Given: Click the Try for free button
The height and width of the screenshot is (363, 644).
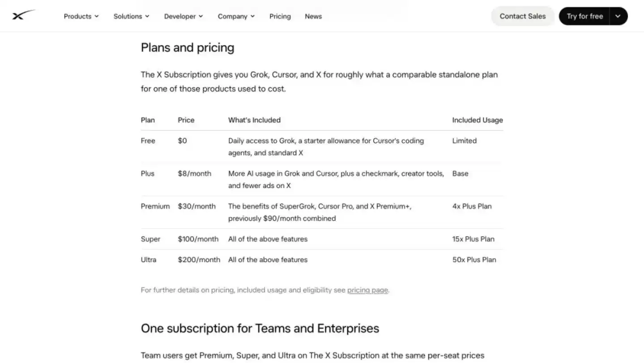Looking at the screenshot, I should (584, 16).
